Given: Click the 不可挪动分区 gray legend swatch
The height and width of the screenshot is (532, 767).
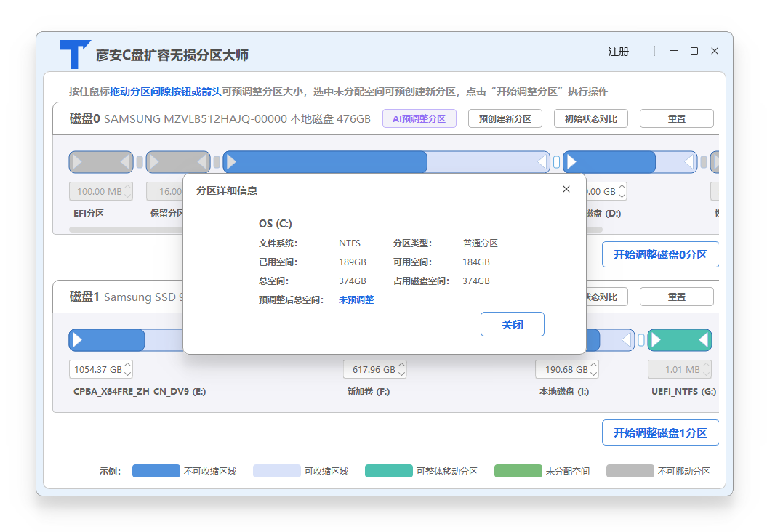Looking at the screenshot, I should pyautogui.click(x=630, y=471).
